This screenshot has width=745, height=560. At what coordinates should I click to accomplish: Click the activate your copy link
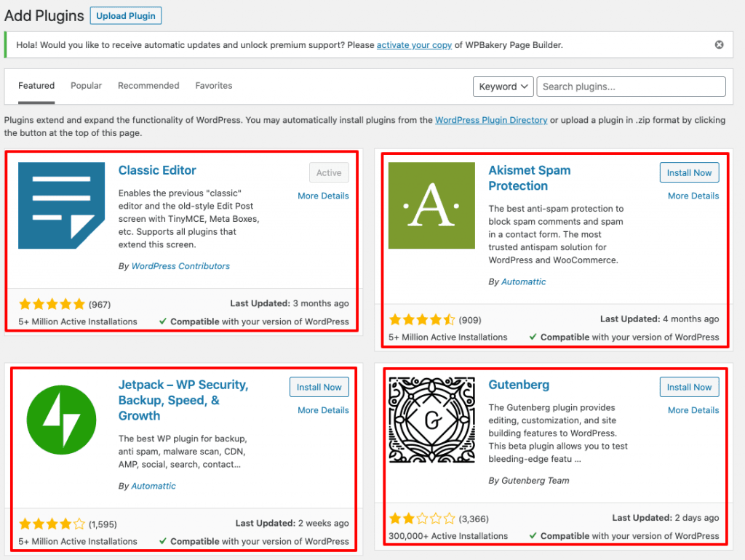click(414, 45)
